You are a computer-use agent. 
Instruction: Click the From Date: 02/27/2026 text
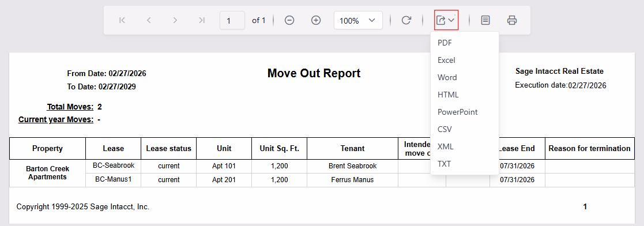point(107,74)
